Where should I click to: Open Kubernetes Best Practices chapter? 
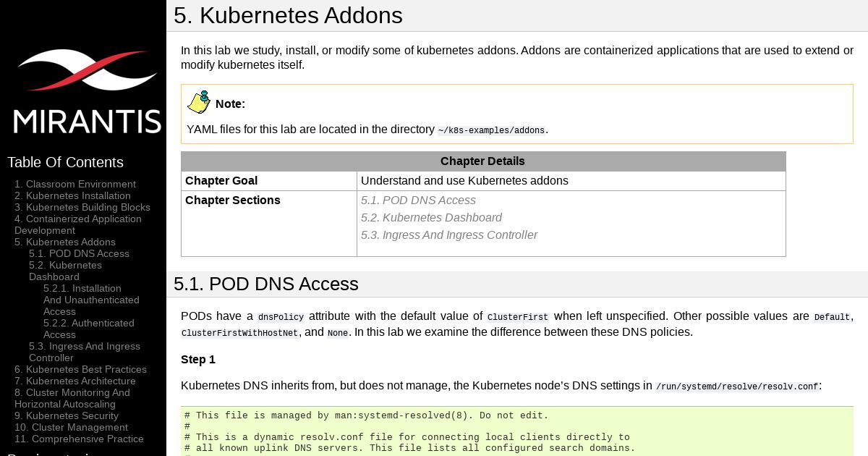tap(80, 369)
